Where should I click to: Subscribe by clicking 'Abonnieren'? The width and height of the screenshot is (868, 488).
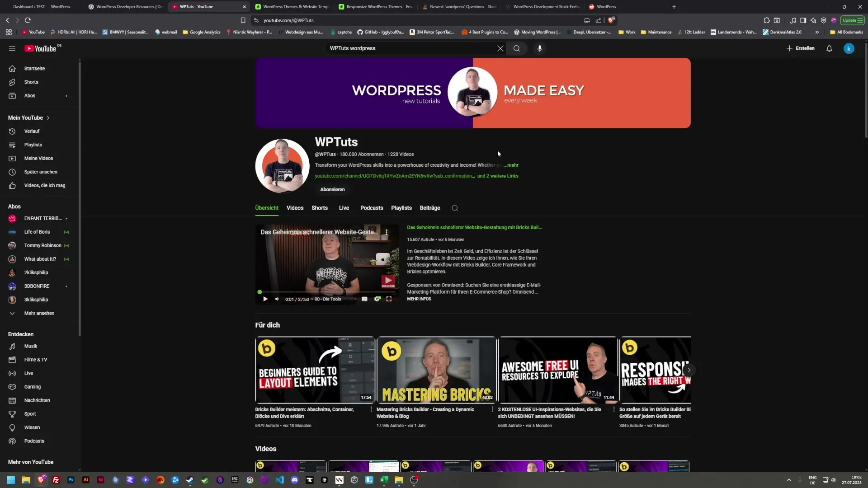[x=332, y=189]
